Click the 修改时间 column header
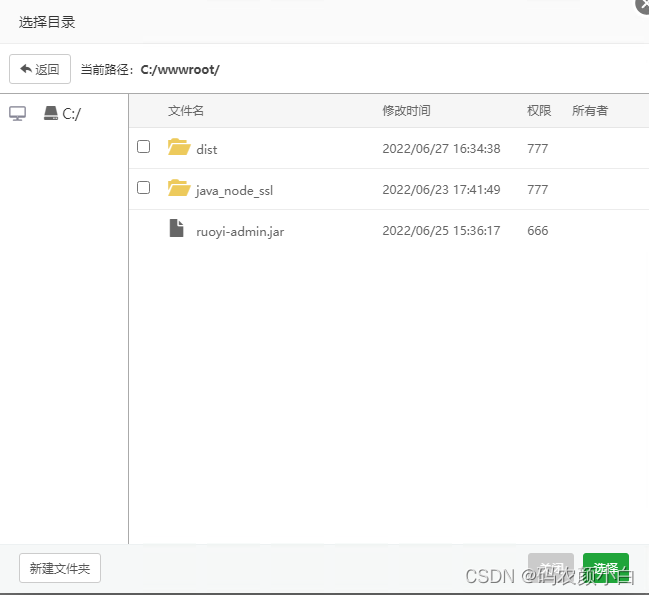The height and width of the screenshot is (595, 649). 406,110
